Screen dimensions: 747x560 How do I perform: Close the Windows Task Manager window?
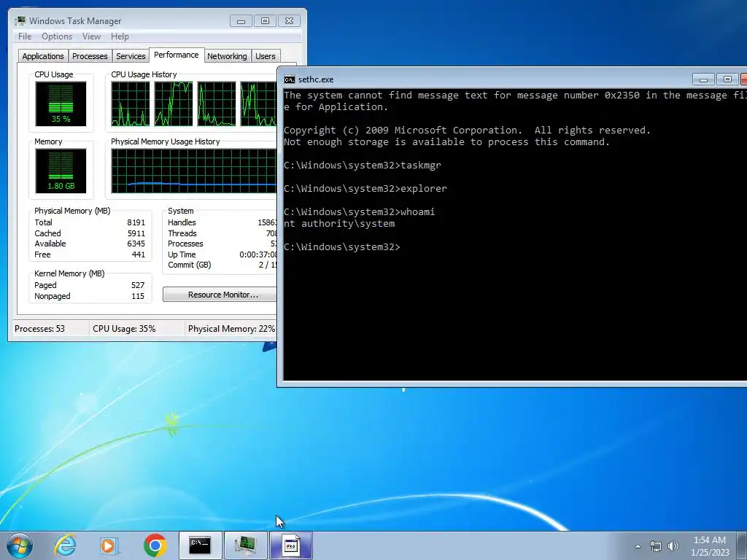pyautogui.click(x=289, y=21)
